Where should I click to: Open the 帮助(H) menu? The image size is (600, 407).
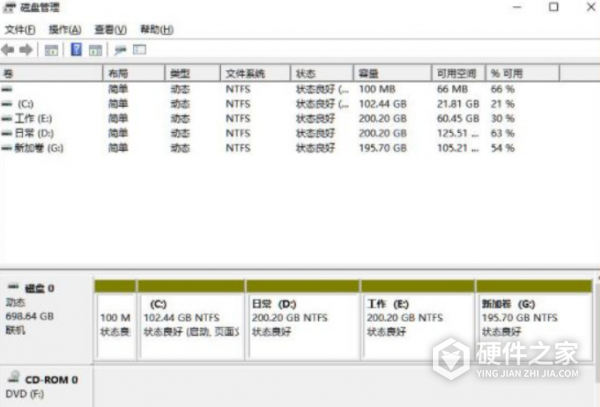click(157, 29)
